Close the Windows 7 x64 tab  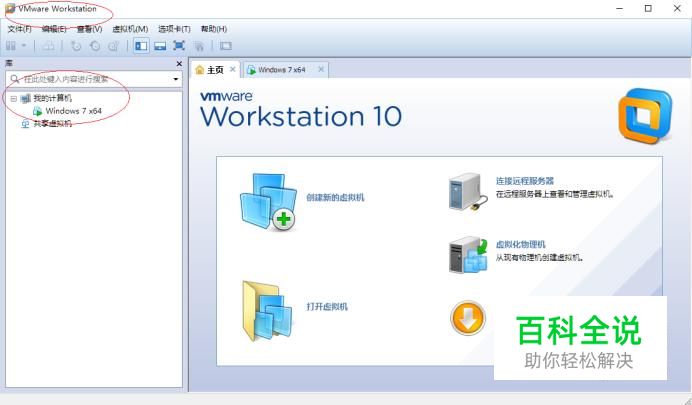pos(321,69)
